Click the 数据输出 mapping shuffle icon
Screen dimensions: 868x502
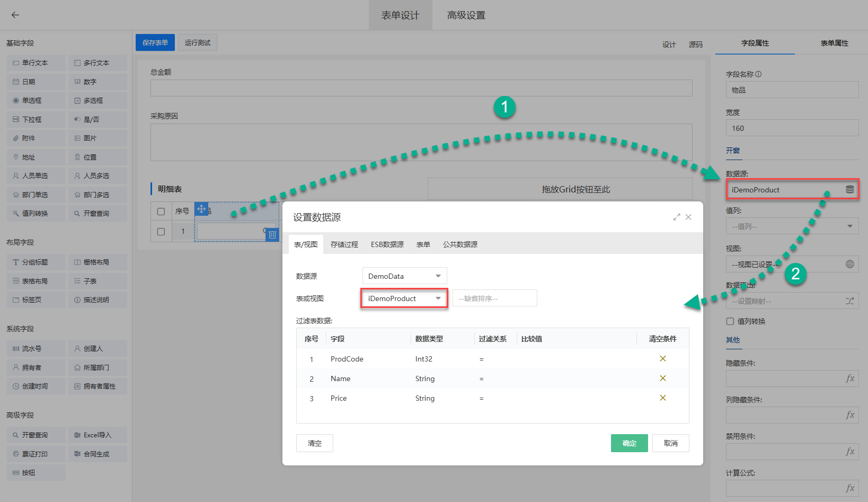849,301
